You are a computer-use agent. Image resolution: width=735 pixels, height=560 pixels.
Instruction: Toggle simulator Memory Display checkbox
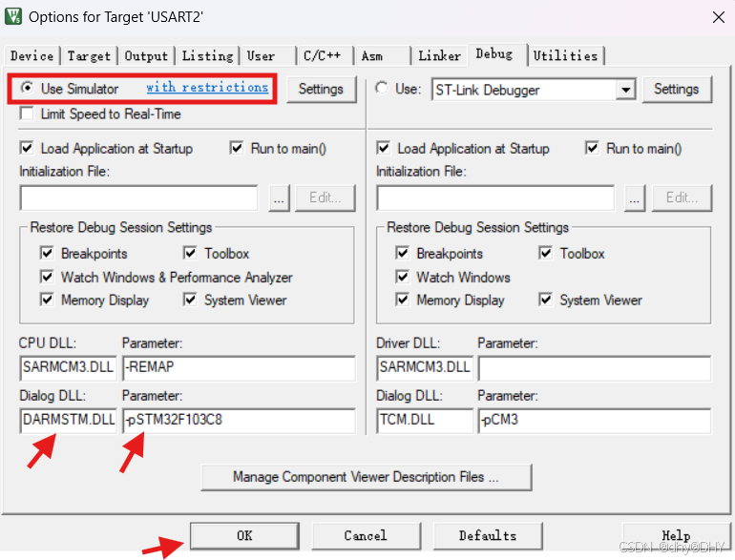(47, 300)
